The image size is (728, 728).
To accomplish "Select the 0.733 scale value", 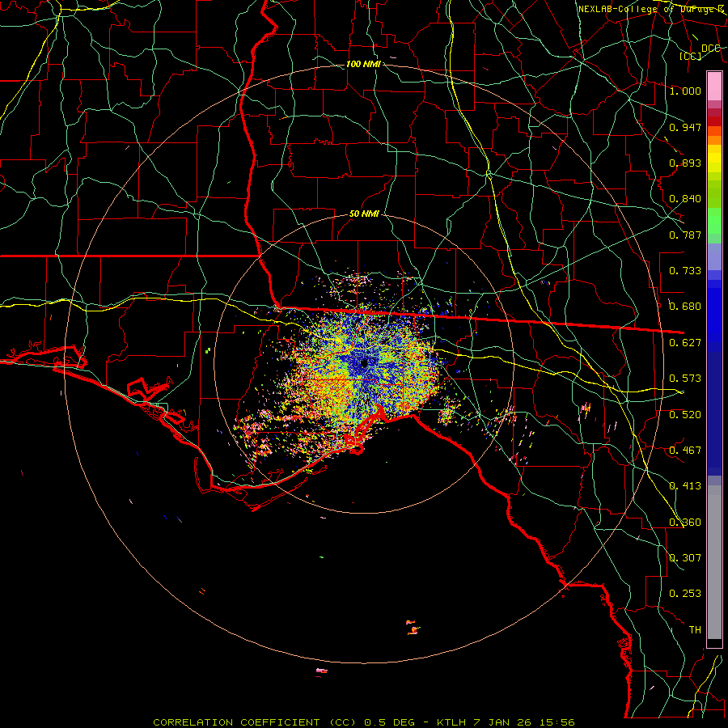I will coord(685,271).
